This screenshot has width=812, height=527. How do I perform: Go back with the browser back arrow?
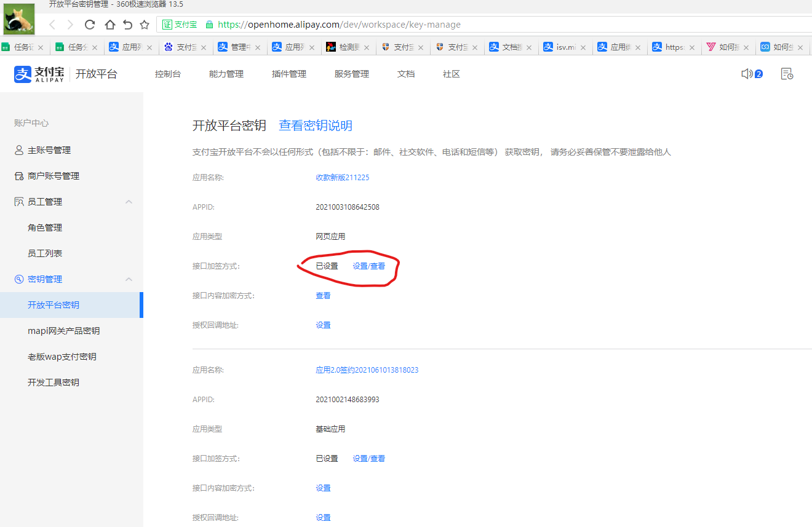[x=52, y=25]
